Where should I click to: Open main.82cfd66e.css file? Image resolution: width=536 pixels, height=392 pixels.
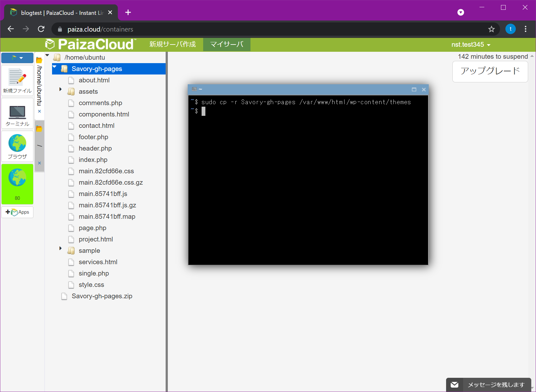(106, 171)
